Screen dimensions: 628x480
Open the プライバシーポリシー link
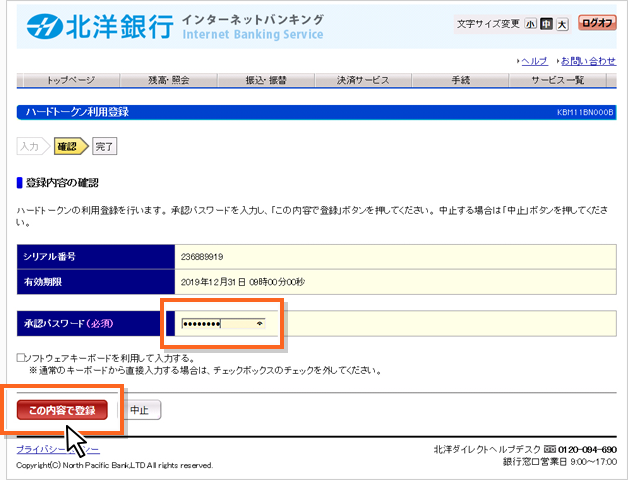pos(58,450)
